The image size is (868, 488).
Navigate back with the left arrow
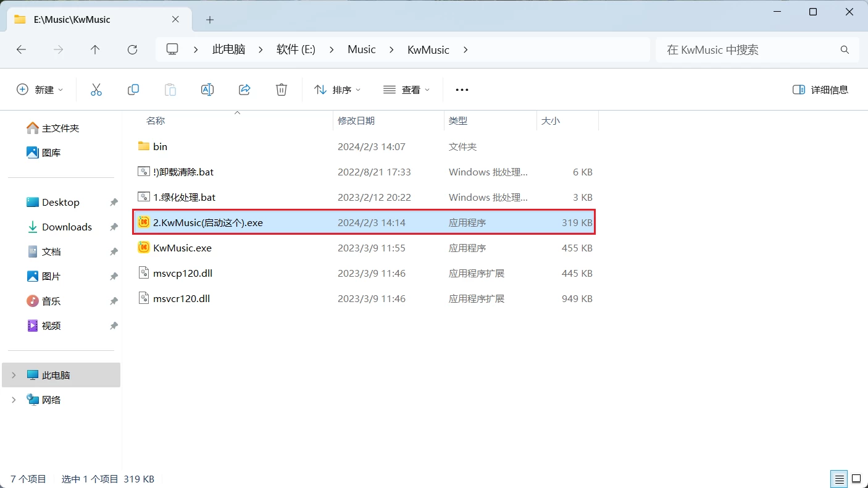click(21, 49)
